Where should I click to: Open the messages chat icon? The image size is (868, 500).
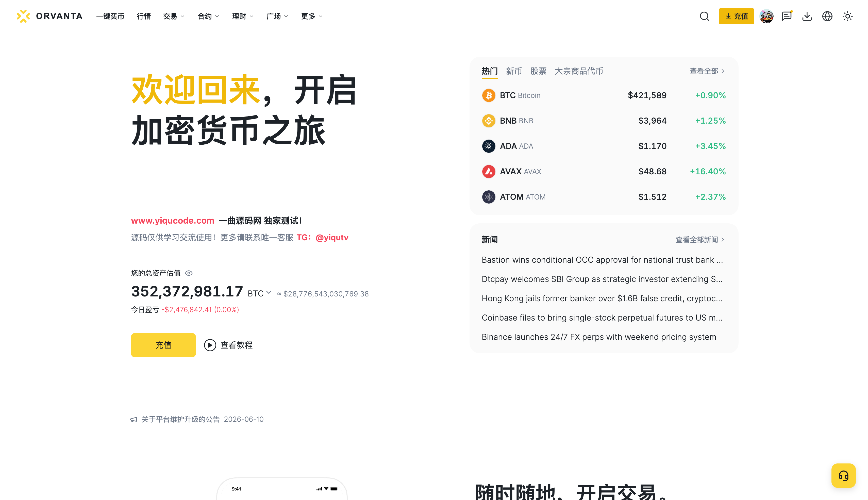(787, 16)
